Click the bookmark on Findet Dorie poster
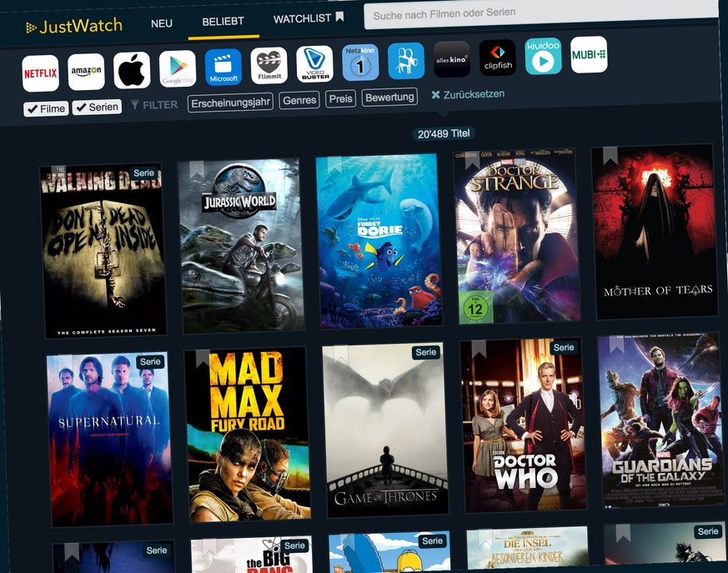Screen dimensions: 728x573 [x=334, y=165]
